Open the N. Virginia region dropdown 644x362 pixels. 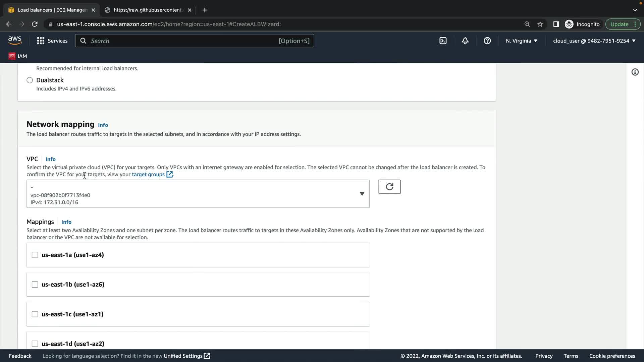pos(521,41)
